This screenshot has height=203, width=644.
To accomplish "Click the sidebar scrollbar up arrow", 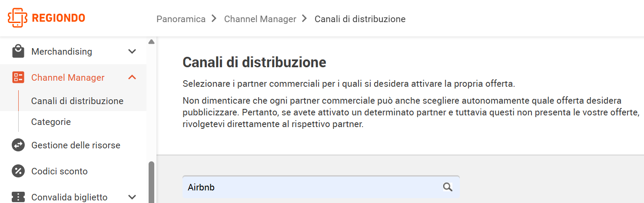I will 151,42.
